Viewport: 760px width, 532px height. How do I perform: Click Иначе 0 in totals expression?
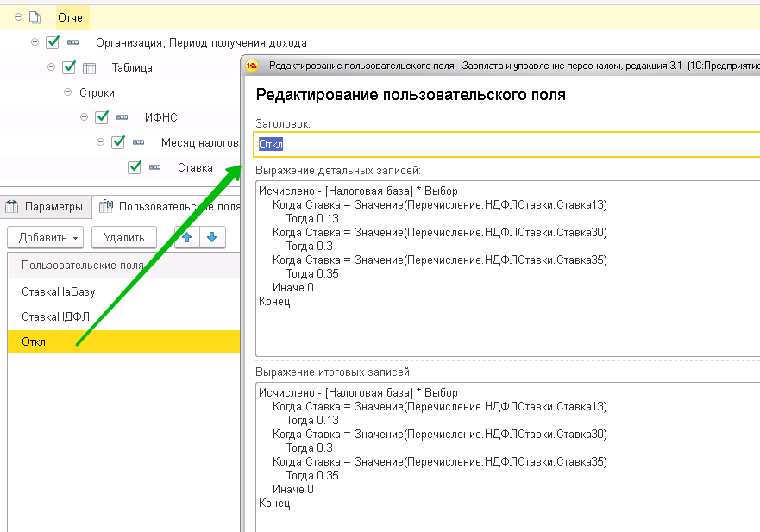293,490
